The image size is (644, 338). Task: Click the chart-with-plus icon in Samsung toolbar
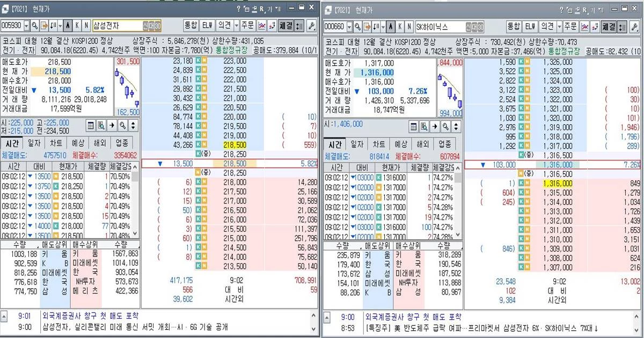[272, 26]
